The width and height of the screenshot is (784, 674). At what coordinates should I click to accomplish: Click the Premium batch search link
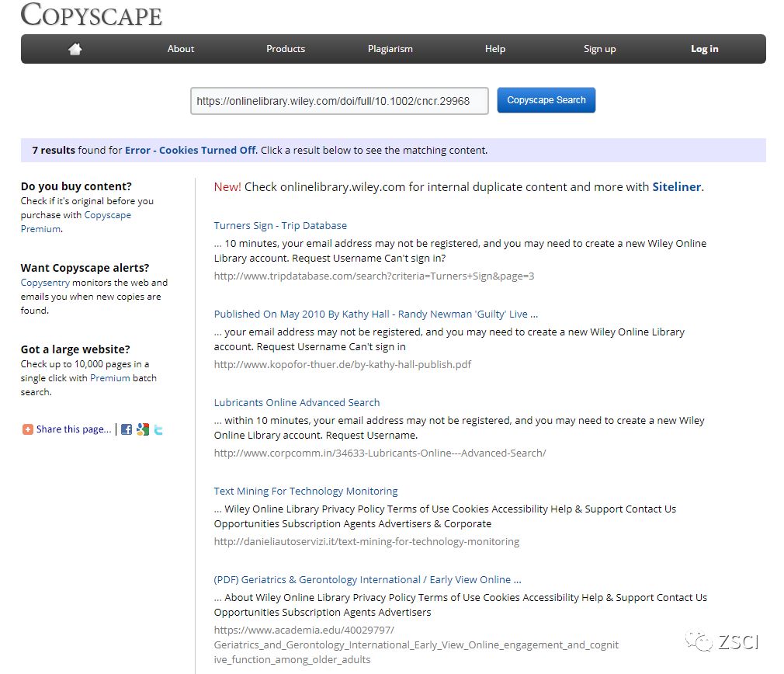tap(110, 378)
